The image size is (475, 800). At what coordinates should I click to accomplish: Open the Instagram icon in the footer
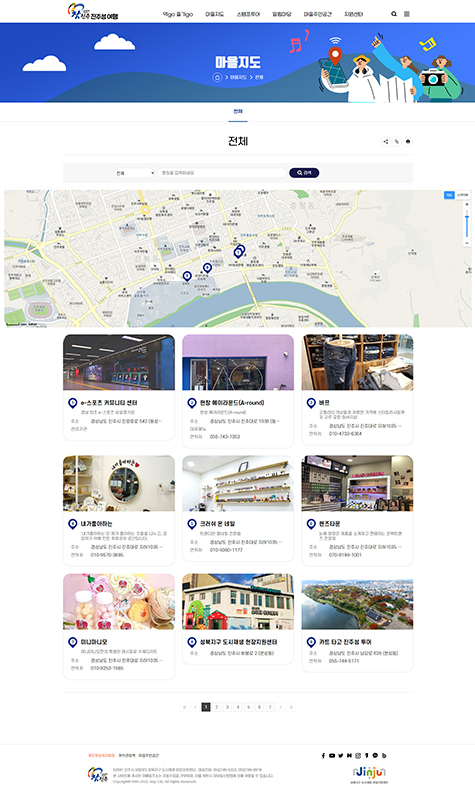click(x=358, y=756)
